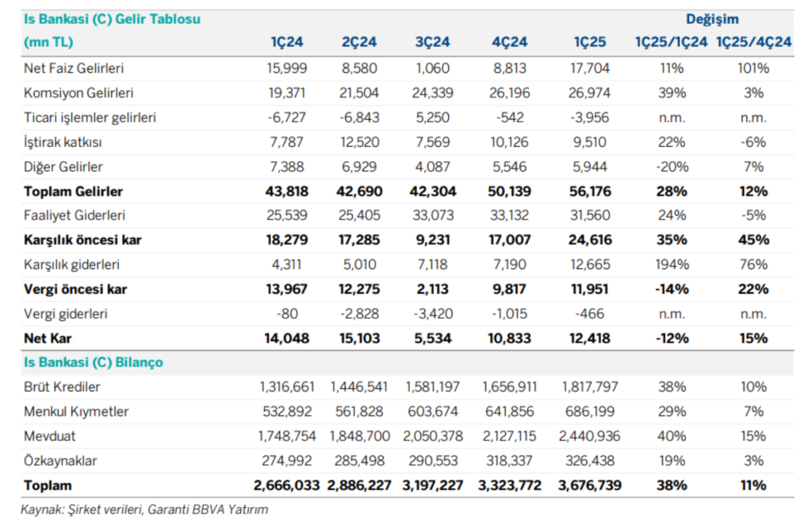The height and width of the screenshot is (522, 812).
Task: Click the Net Kar row label
Action: 46,337
